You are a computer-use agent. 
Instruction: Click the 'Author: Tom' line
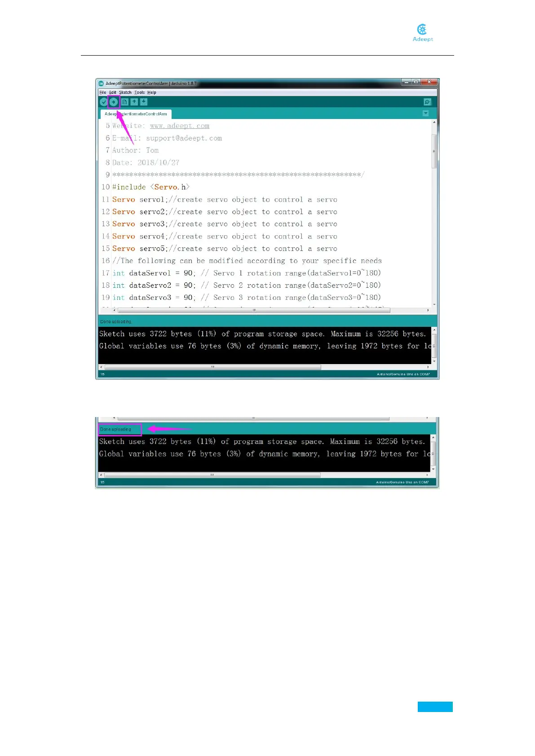[135, 150]
